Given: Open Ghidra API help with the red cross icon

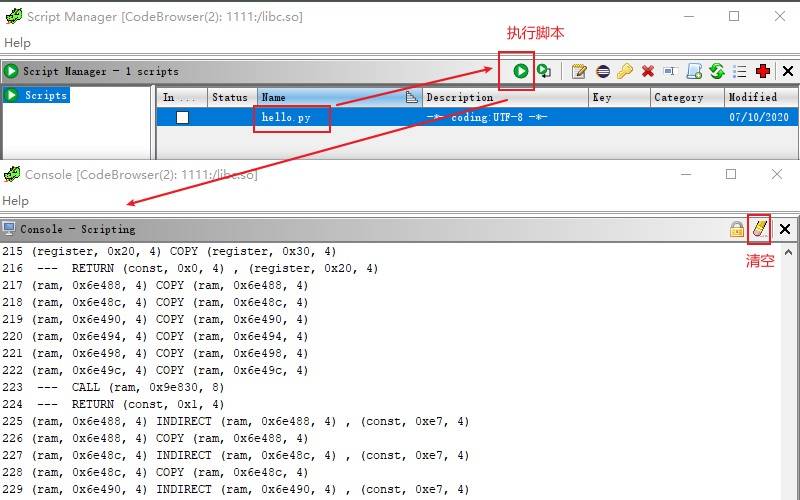Looking at the screenshot, I should (763, 71).
